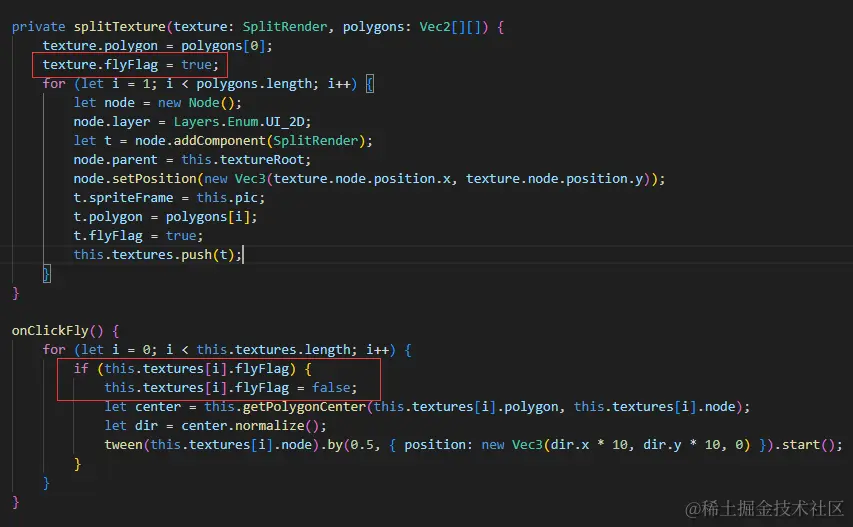Click the 'false' value in the flyFlag assignment
This screenshot has height=527, width=853.
331,388
